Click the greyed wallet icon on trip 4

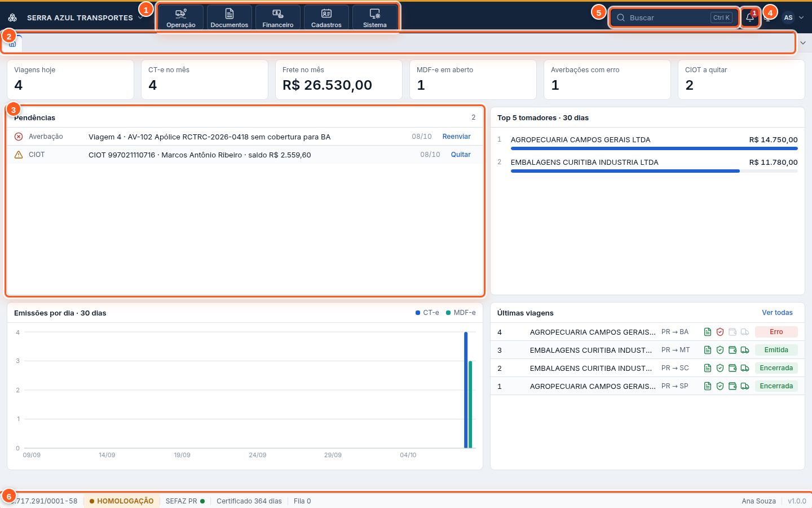click(732, 332)
